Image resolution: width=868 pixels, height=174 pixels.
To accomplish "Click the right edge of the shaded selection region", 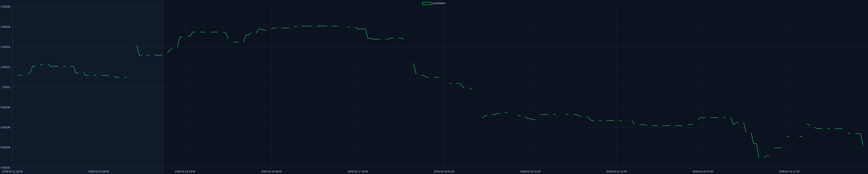I will 164,84.
